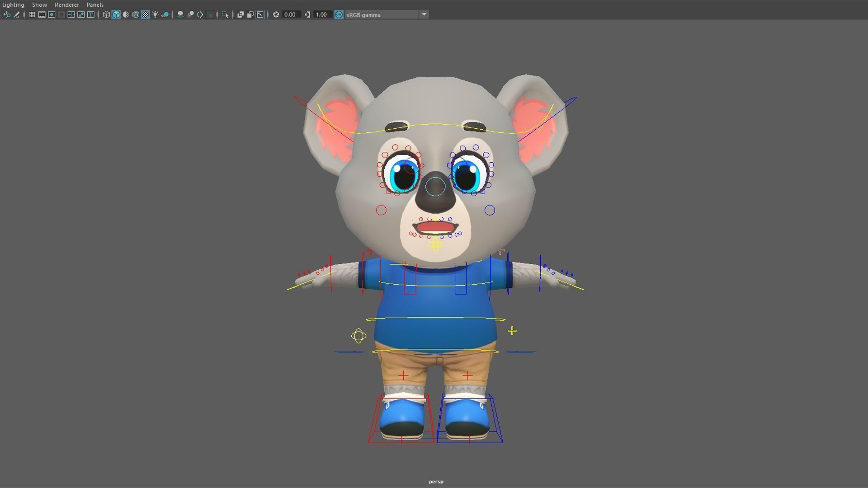Image resolution: width=868 pixels, height=488 pixels.
Task: Open the Renderer menu
Action: click(x=66, y=5)
